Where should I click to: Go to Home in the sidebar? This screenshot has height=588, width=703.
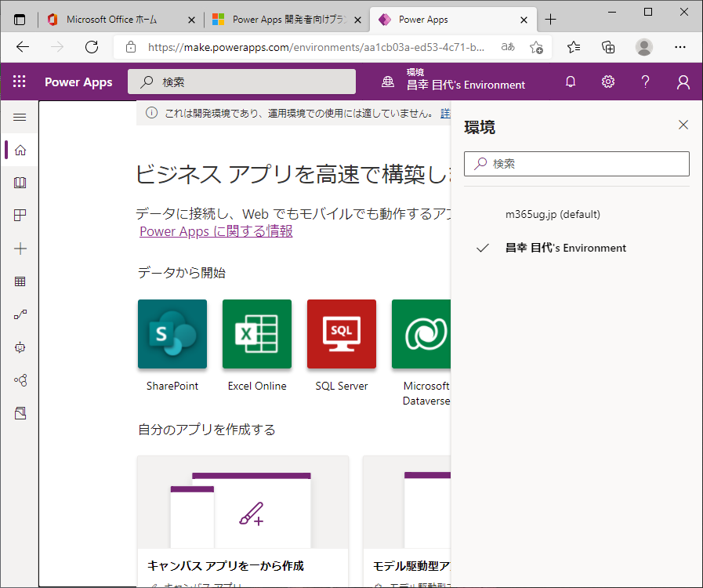coord(20,150)
